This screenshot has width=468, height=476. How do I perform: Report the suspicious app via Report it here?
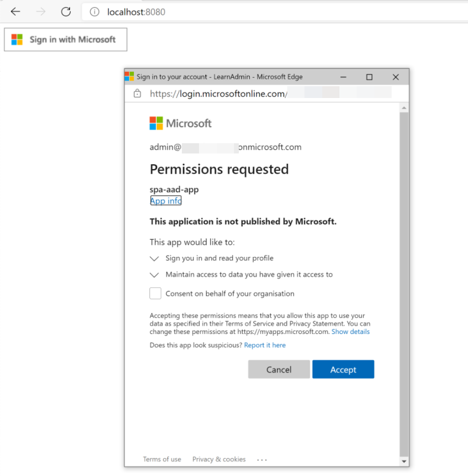(265, 345)
